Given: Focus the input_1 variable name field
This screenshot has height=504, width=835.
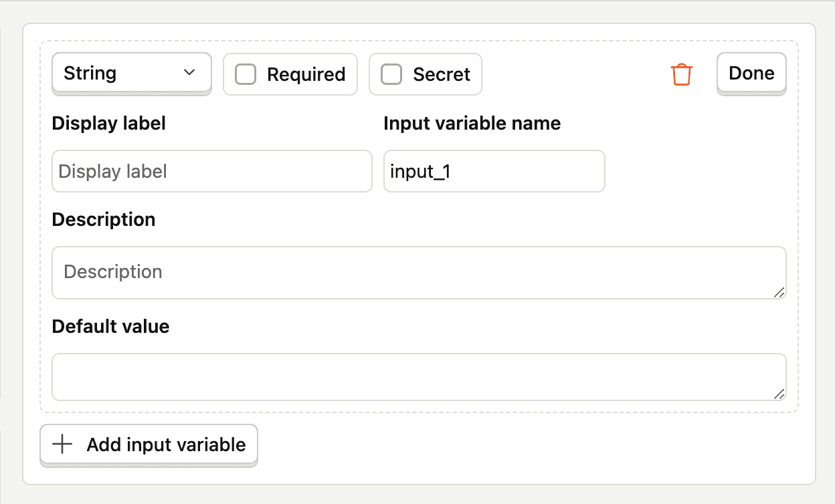Looking at the screenshot, I should [494, 171].
